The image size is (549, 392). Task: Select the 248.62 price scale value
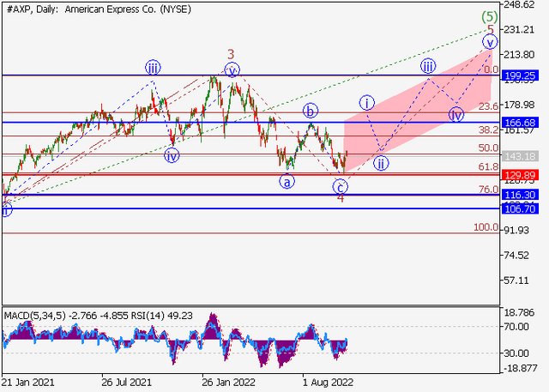[x=519, y=5]
